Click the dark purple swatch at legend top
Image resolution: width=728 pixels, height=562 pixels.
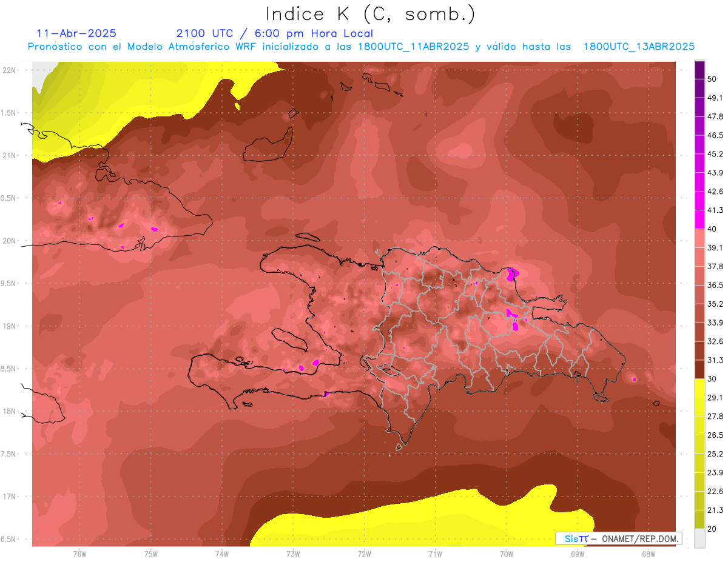(699, 70)
